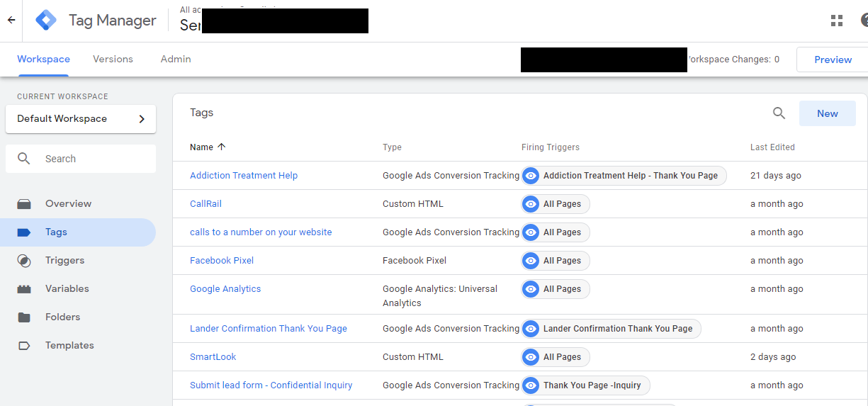The height and width of the screenshot is (406, 868).
Task: Expand the Default Workspace selector
Action: tap(81, 119)
